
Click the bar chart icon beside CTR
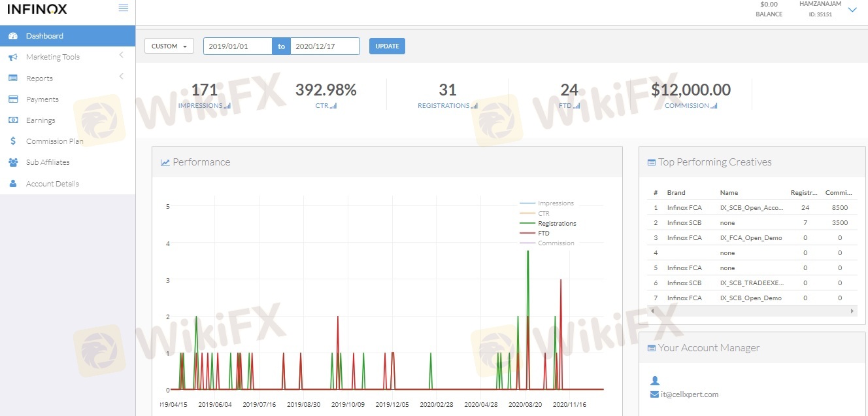click(x=333, y=105)
